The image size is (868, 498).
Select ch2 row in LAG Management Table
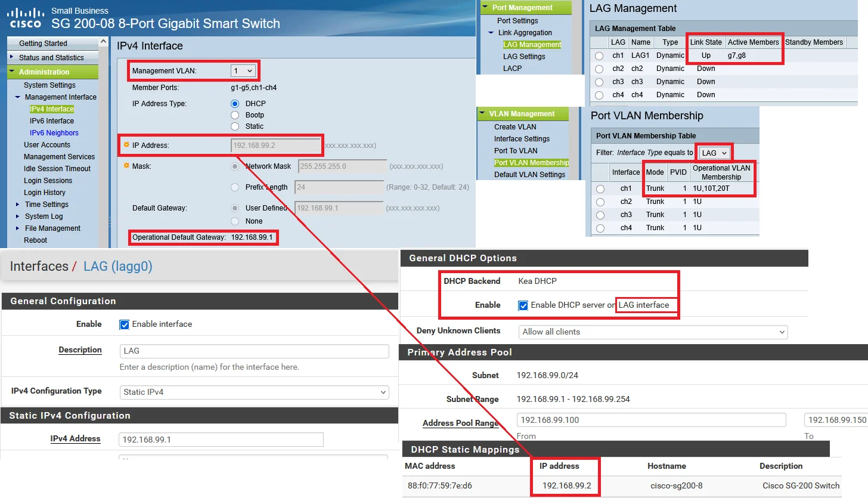(x=600, y=69)
